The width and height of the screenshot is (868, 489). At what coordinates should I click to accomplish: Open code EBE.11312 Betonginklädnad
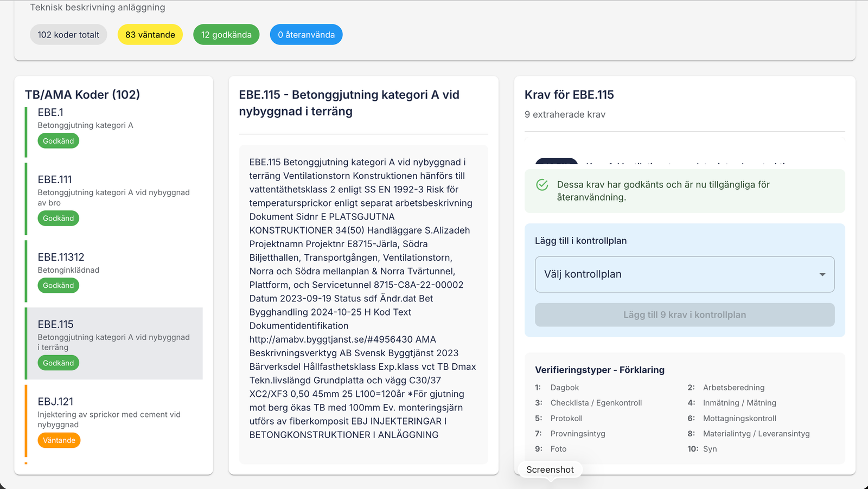[114, 271]
